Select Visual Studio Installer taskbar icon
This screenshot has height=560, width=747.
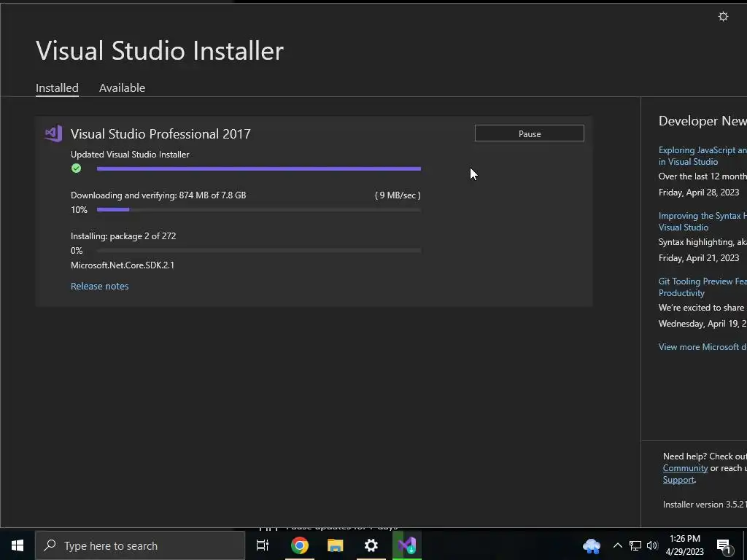click(407, 545)
